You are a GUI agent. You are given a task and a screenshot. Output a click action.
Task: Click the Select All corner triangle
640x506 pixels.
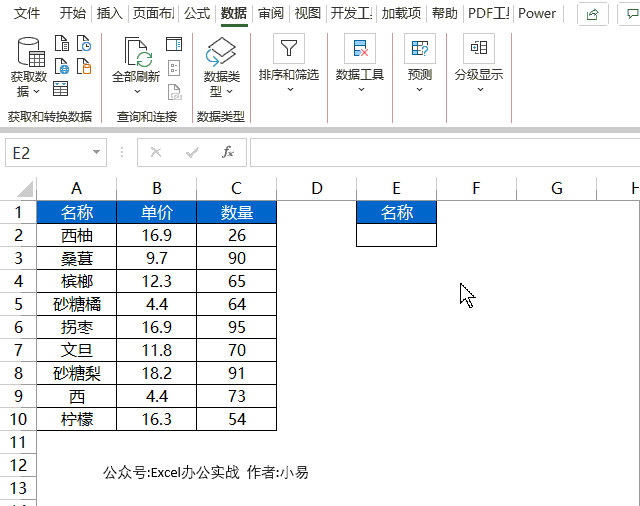(24, 189)
